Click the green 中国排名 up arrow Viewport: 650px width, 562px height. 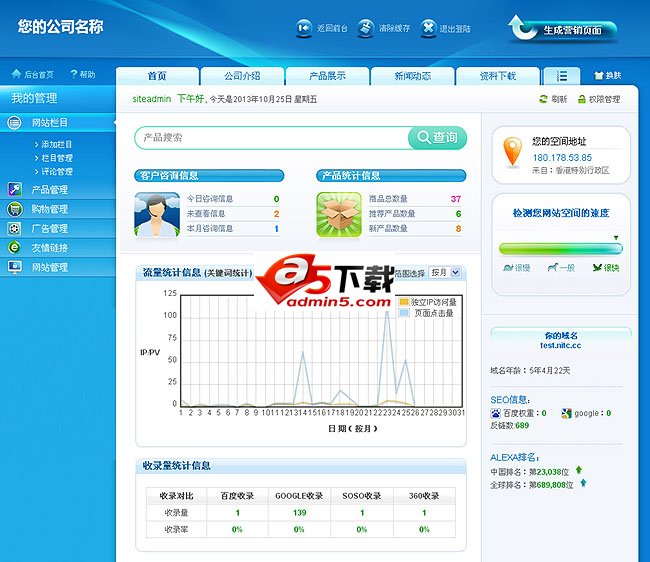click(579, 470)
